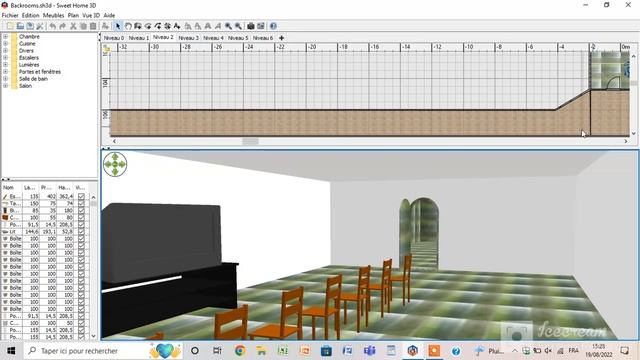The image size is (640, 360).
Task: Click the Add furniture to home icon
Action: (105, 26)
